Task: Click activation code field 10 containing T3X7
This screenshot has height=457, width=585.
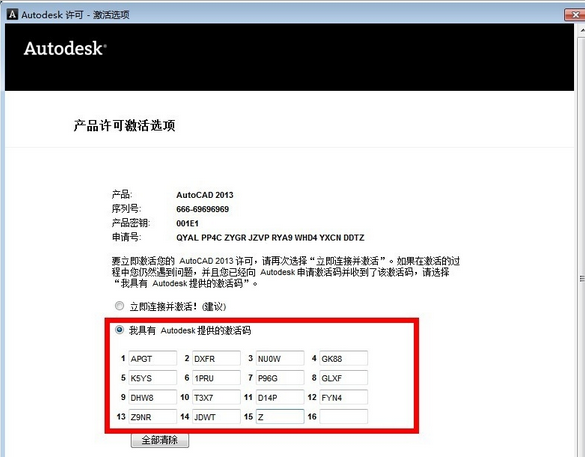Action: pyautogui.click(x=216, y=397)
